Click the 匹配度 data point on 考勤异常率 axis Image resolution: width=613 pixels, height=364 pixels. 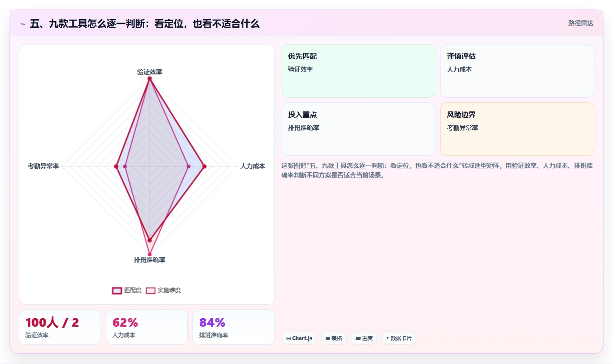[x=116, y=166]
